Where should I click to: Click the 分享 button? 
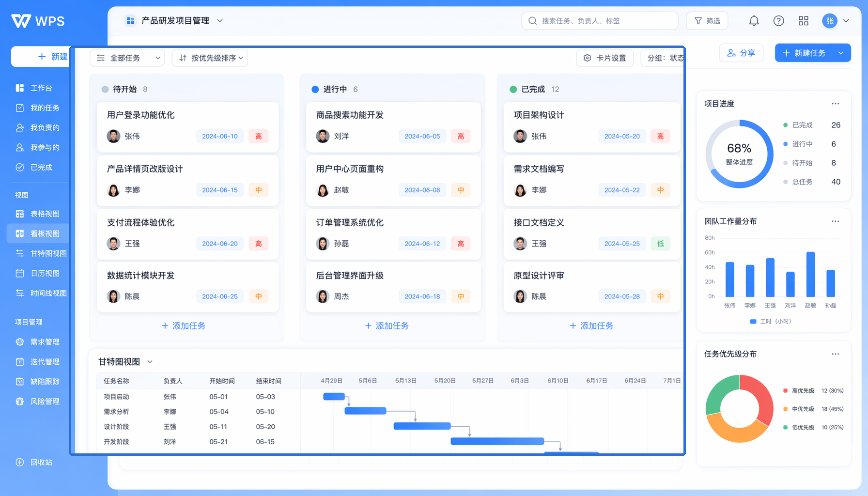tap(741, 53)
